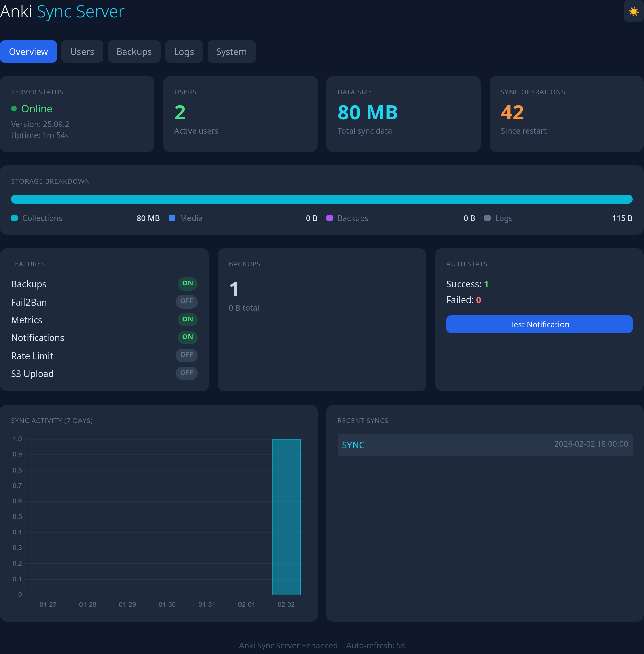The image size is (644, 654).
Task: Click the Fail2Ban feature label
Action: (29, 302)
